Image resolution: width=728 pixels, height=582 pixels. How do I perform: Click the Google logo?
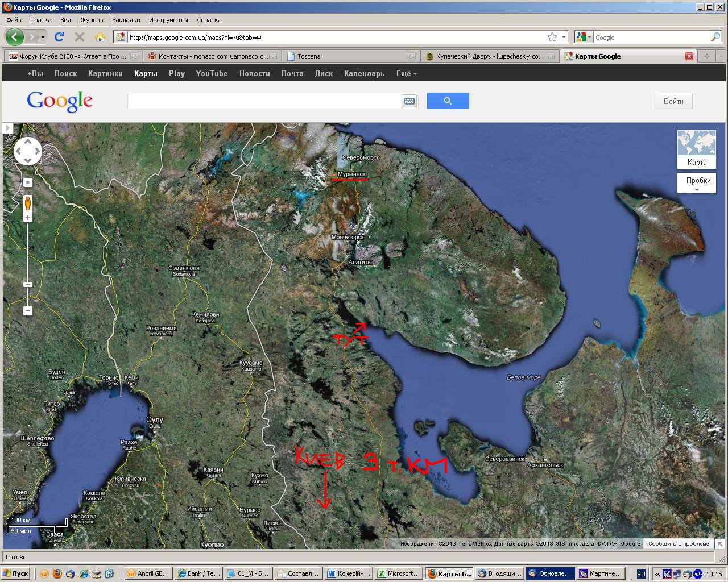click(x=60, y=102)
